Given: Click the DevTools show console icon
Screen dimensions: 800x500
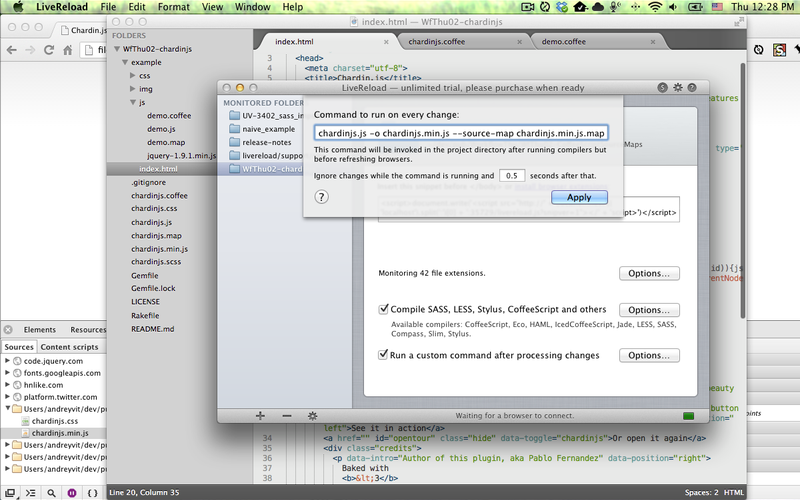Looking at the screenshot, I should [31, 493].
